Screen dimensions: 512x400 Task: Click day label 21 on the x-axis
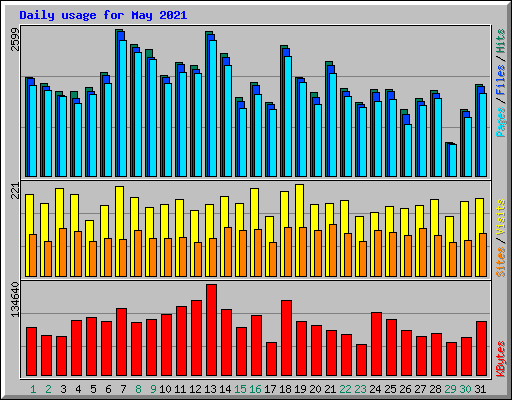tap(330, 389)
